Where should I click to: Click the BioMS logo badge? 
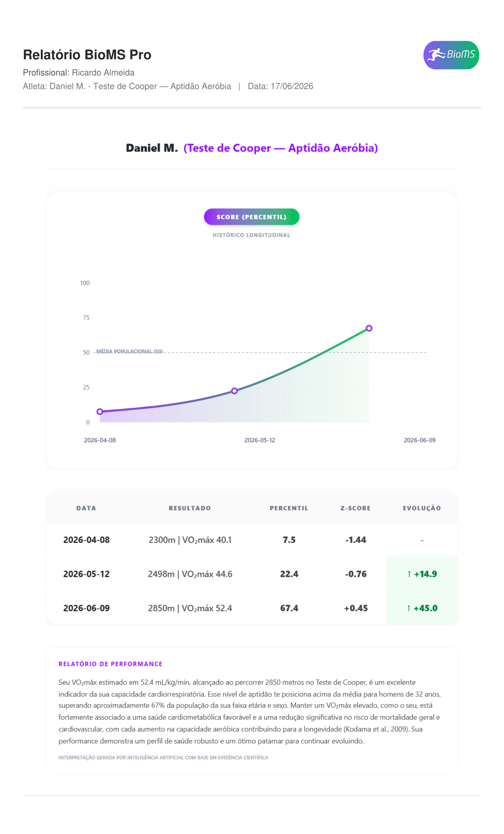tap(451, 55)
